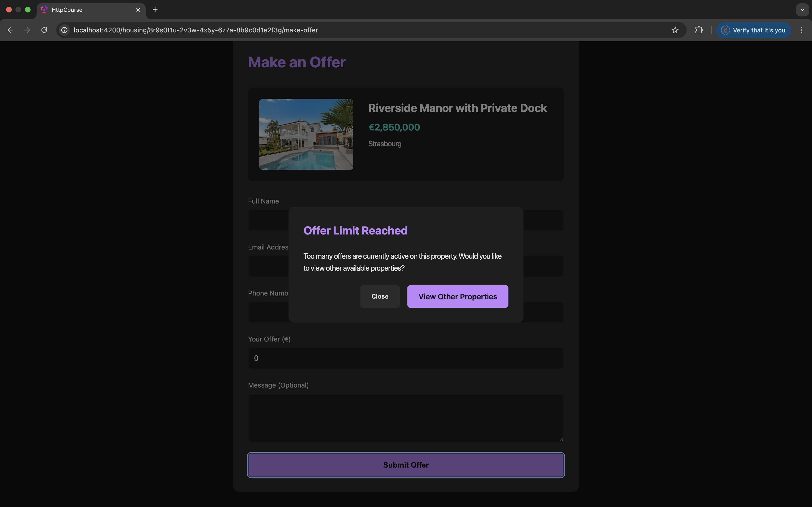Click the Riverside Manor property photo

click(x=306, y=134)
